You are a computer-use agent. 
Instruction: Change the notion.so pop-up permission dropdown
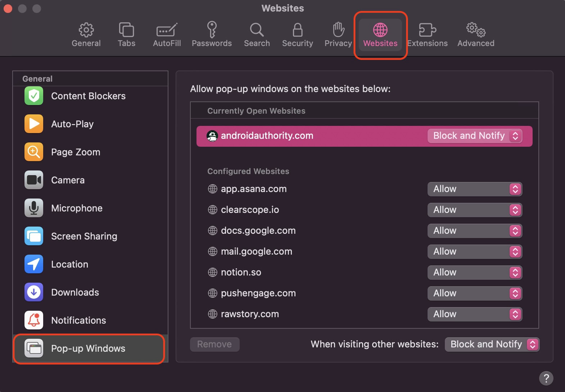(x=474, y=273)
